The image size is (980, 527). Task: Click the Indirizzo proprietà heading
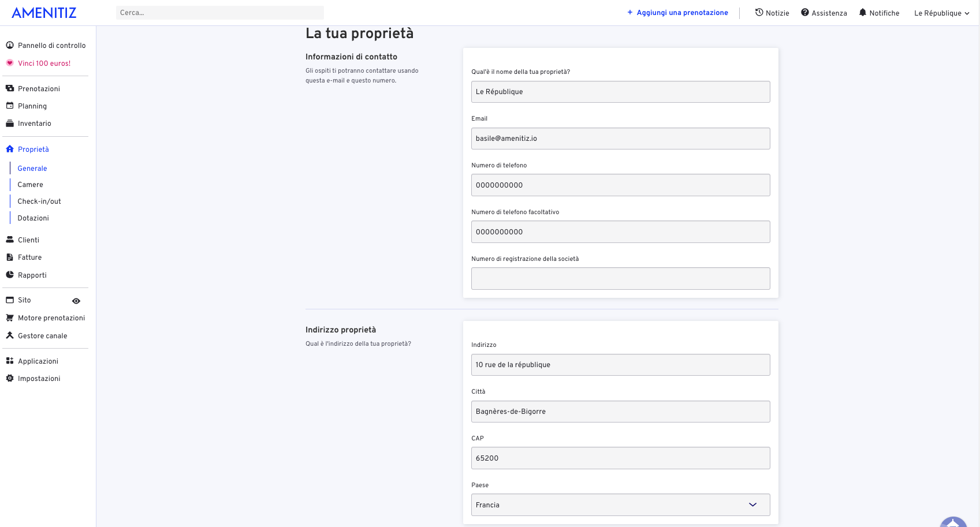341,330
